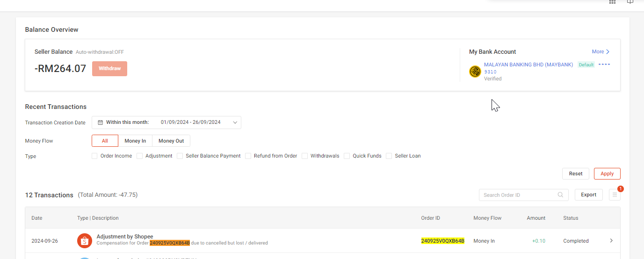
Task: Switch to the Money Out tab
Action: point(171,141)
